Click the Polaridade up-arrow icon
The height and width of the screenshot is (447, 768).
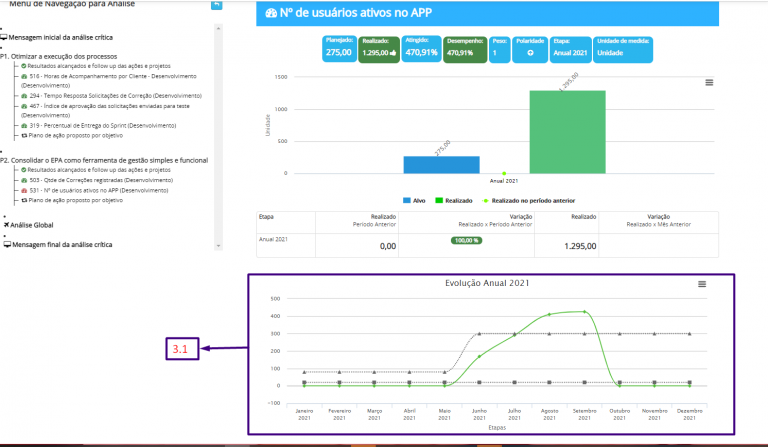530,53
